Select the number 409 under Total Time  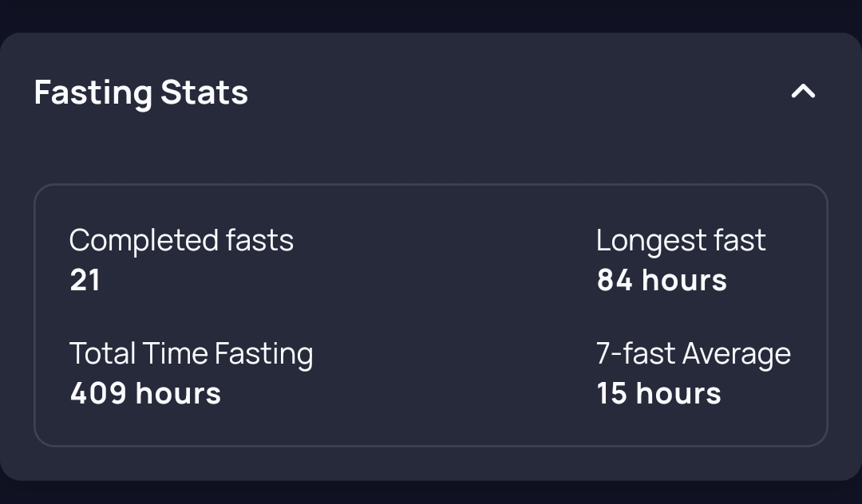coord(97,394)
